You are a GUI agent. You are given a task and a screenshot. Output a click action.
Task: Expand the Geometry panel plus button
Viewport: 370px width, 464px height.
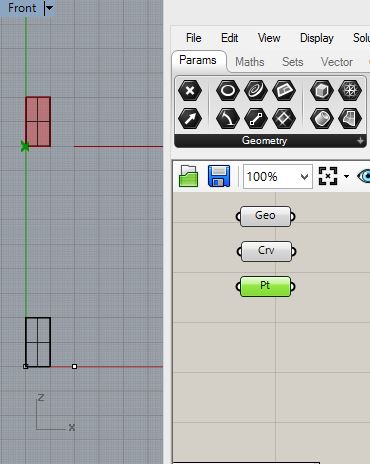[360, 141]
